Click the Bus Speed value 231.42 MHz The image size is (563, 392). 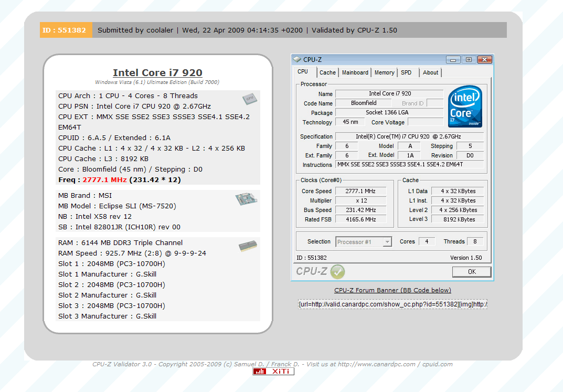point(360,210)
